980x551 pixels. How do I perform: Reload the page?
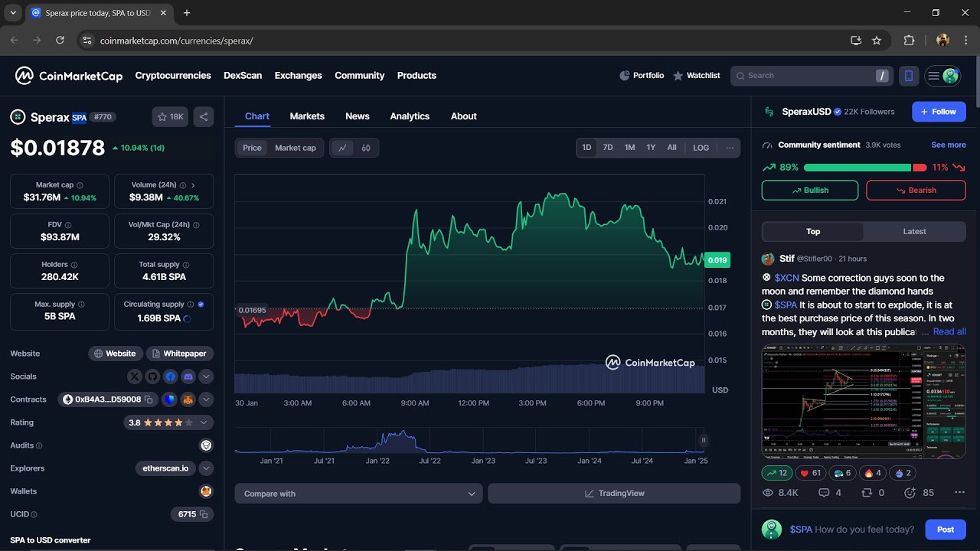point(60,41)
